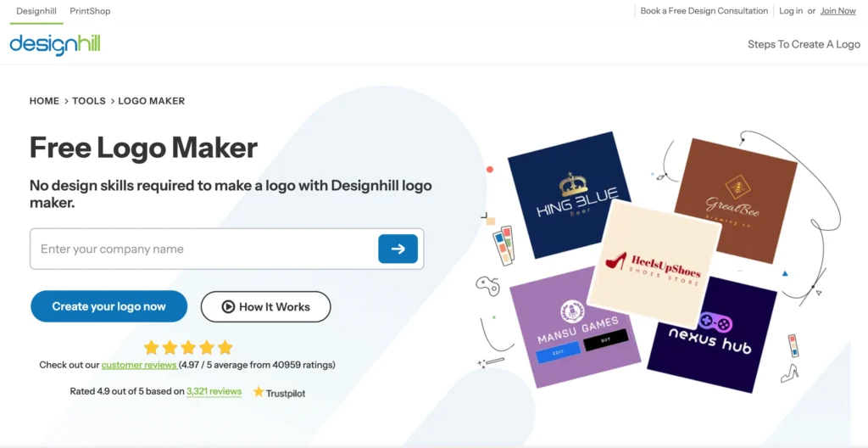Click the Designhill logo
Viewport: 868px width, 448px height.
[55, 44]
